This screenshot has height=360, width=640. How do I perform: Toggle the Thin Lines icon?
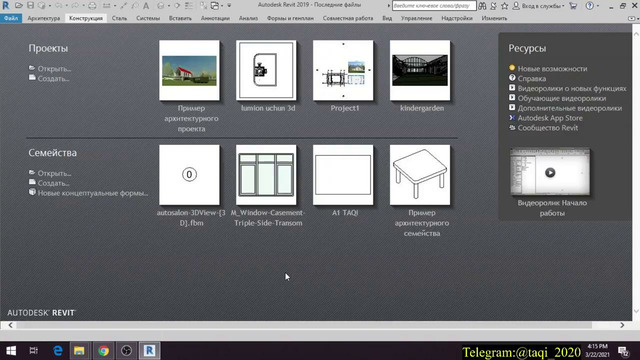pos(189,5)
